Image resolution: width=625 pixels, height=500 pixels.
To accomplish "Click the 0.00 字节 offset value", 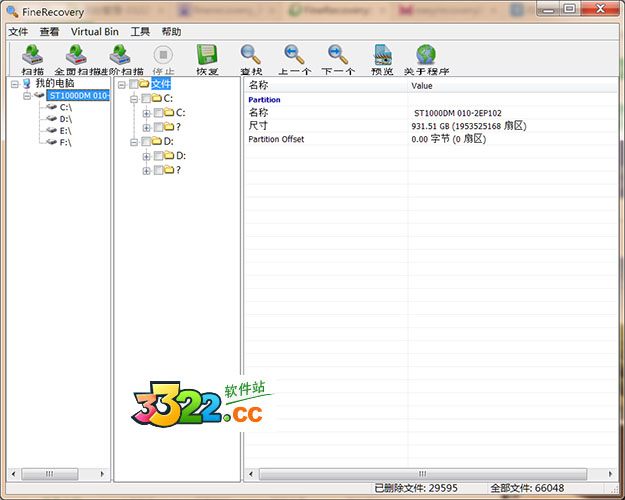I will tap(448, 139).
